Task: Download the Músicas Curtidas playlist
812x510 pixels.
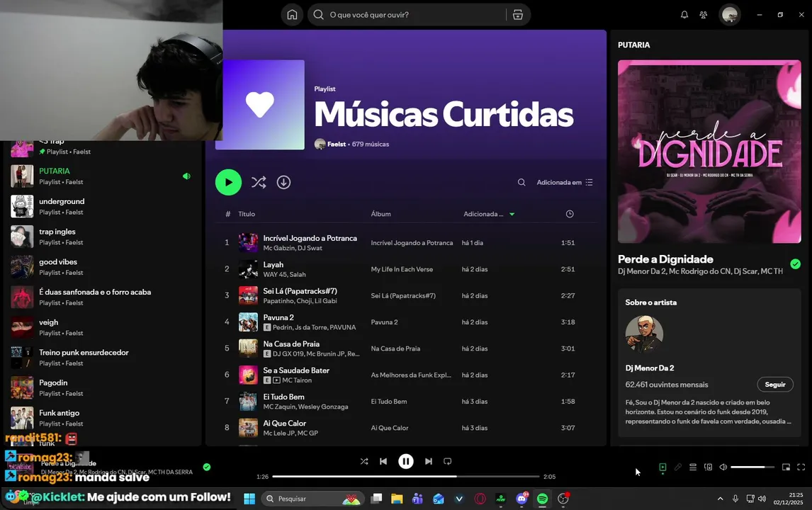Action: tap(284, 182)
